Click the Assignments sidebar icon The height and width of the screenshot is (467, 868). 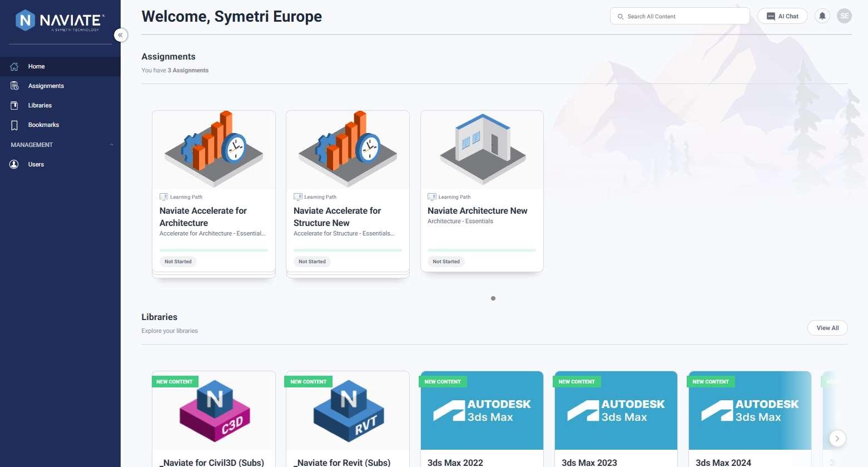tap(14, 86)
